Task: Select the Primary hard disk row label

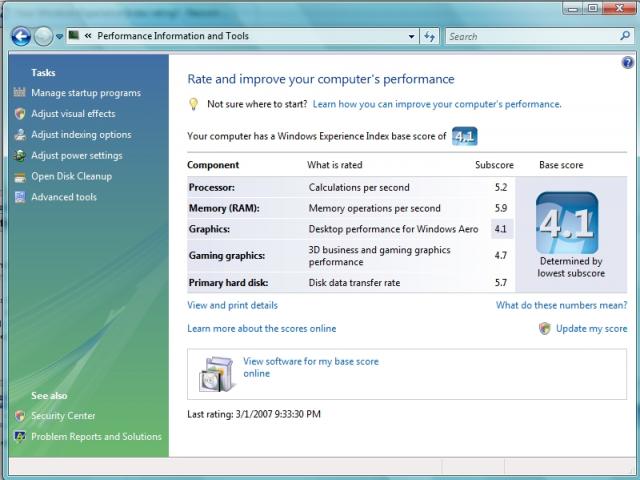Action: pyautogui.click(x=228, y=283)
